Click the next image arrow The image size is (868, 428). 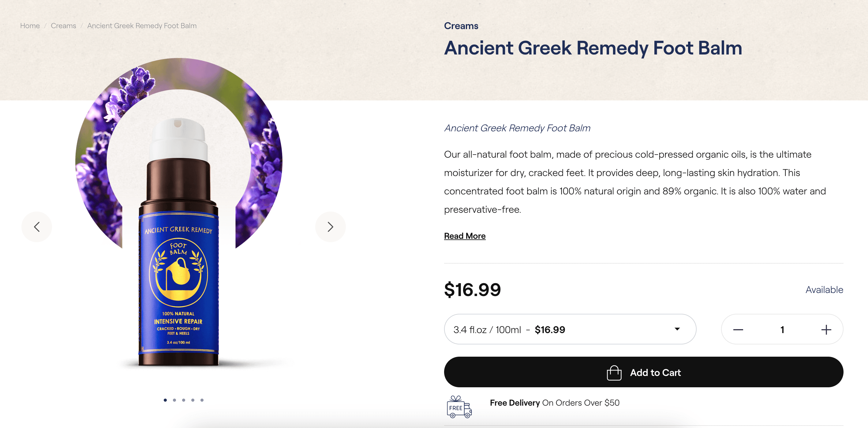tap(330, 227)
